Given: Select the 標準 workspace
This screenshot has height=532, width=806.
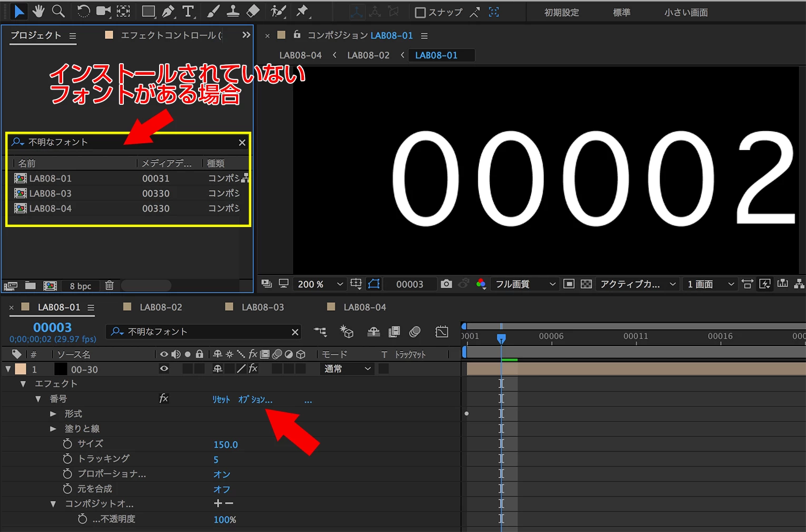Looking at the screenshot, I should (622, 12).
